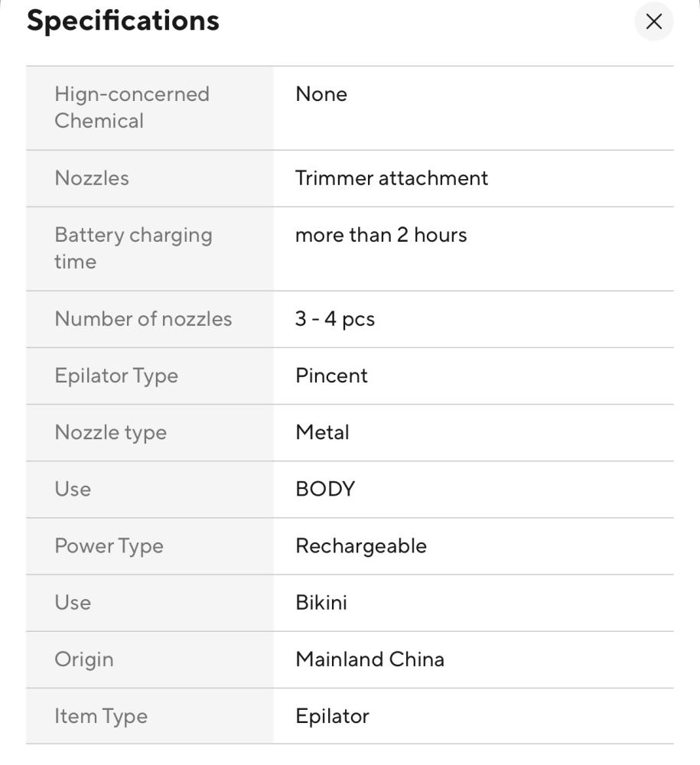Image resolution: width=700 pixels, height=765 pixels.
Task: Select the Pincent value
Action: [x=331, y=376]
